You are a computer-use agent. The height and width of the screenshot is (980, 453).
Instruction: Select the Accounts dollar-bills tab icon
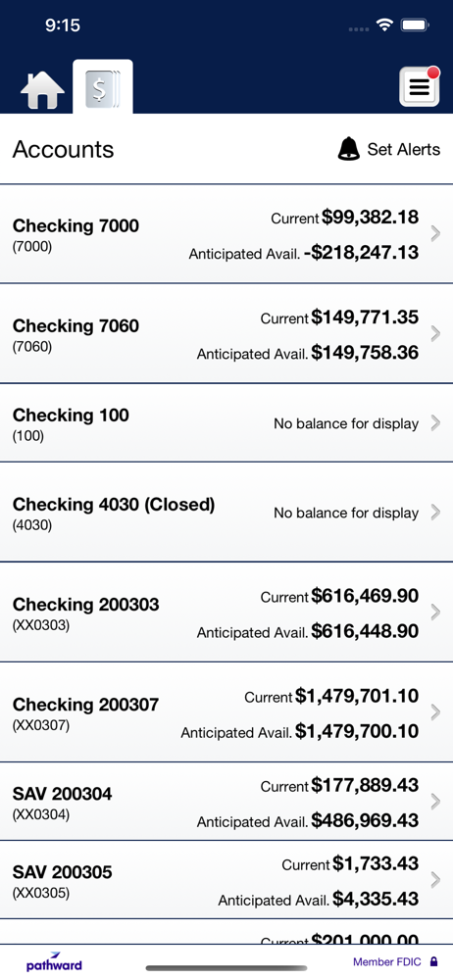click(103, 87)
